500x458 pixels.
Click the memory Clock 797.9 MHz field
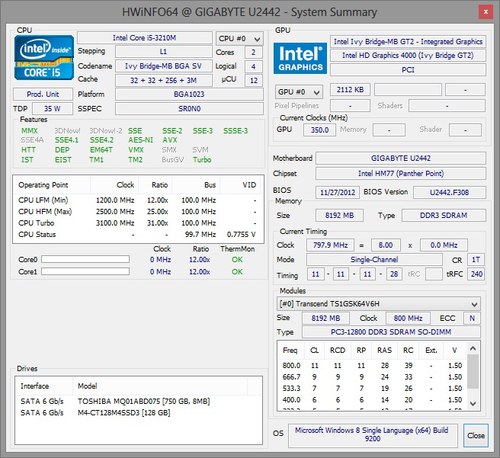(x=330, y=245)
